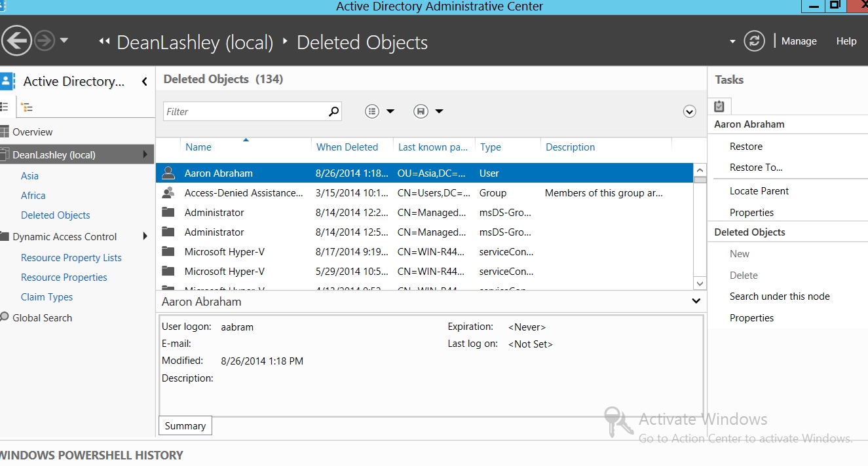This screenshot has height=466, width=868.
Task: Click the refresh icon in header
Action: (x=755, y=41)
